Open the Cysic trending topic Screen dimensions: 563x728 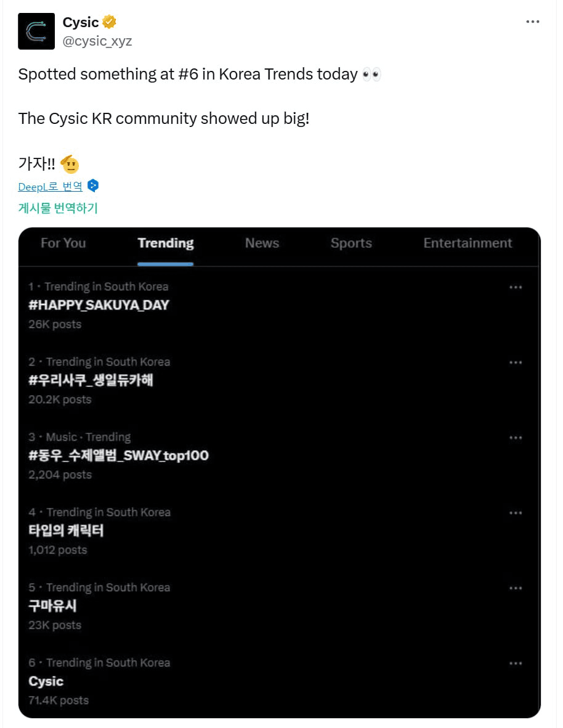[x=46, y=681]
